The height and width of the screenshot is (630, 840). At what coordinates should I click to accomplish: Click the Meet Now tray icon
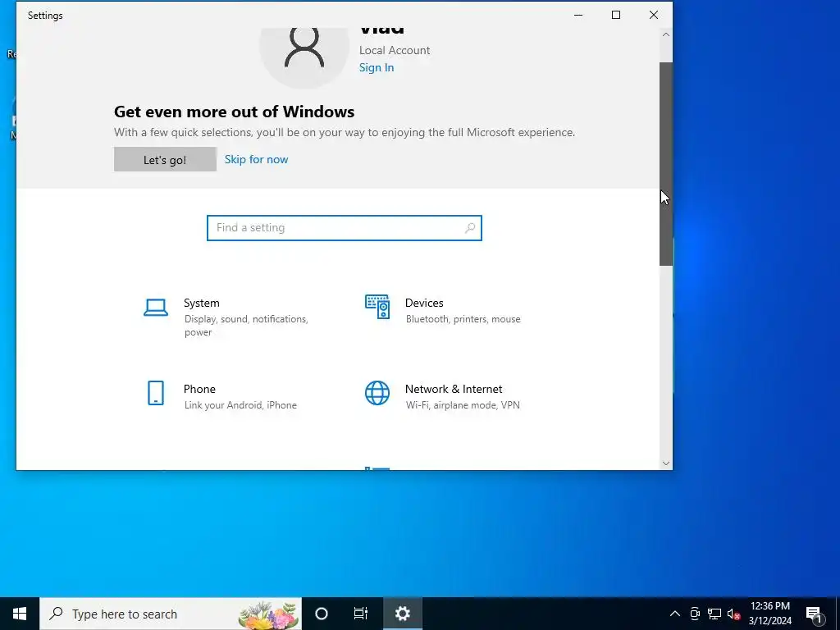pos(695,614)
